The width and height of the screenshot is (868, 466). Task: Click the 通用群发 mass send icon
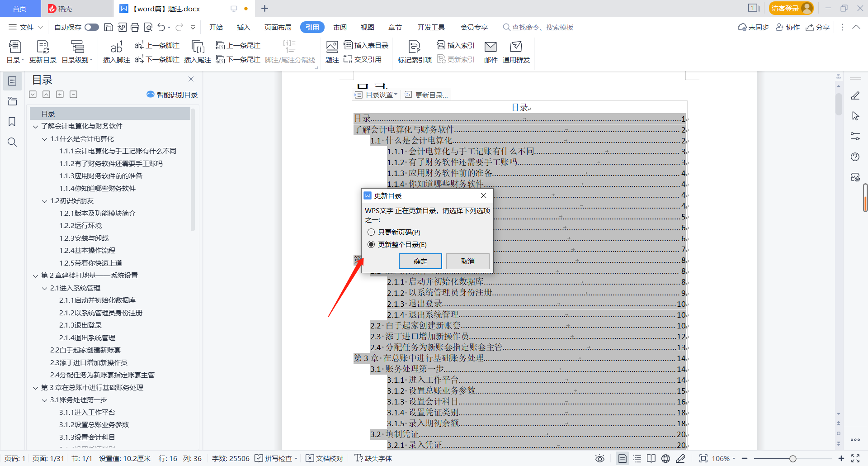pos(516,52)
